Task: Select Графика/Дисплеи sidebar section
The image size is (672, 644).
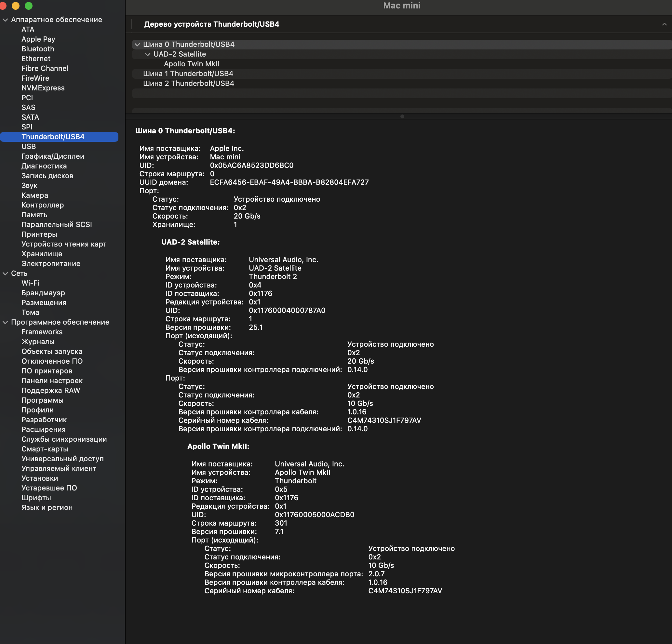Action: coord(53,156)
